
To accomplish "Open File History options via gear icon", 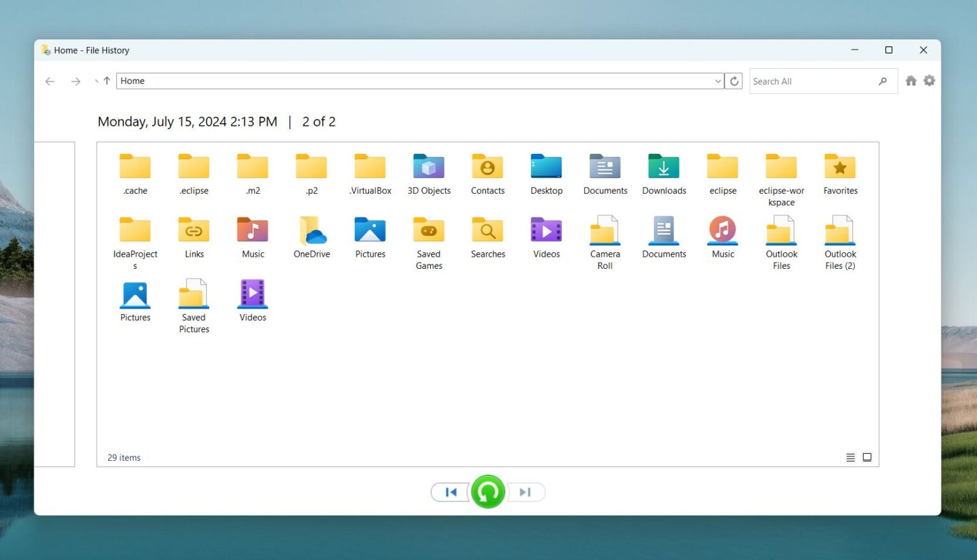I will pos(929,80).
